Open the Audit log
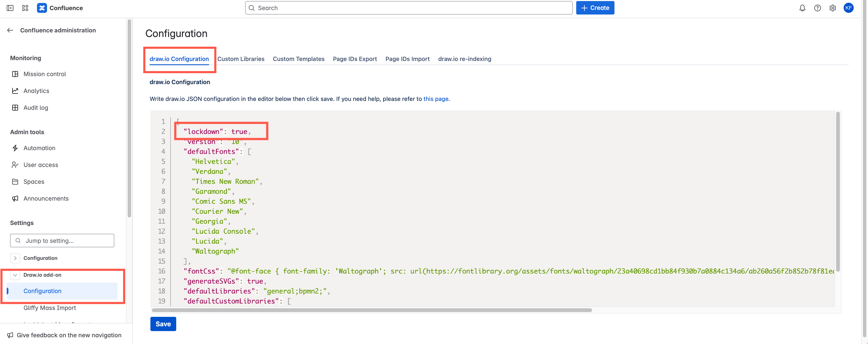 point(36,107)
